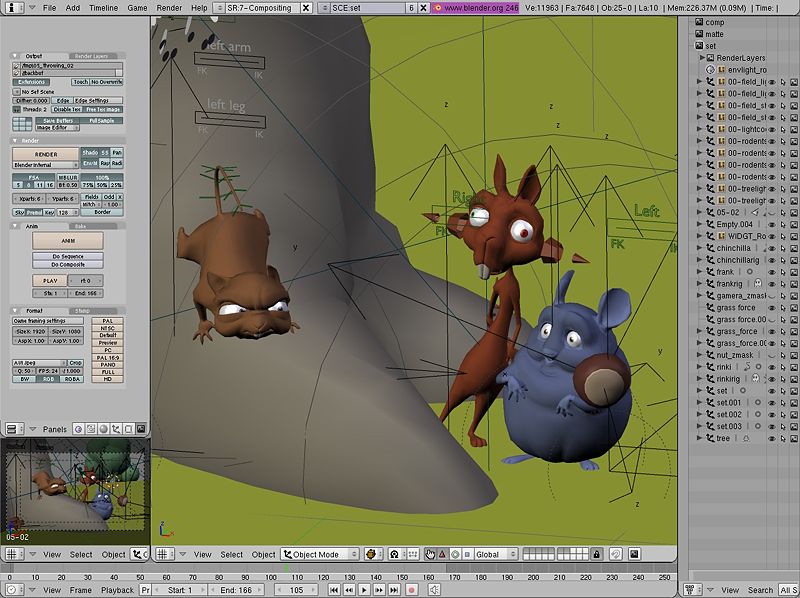Image resolution: width=800 pixels, height=598 pixels.
Task: Open the Render menu in top bar
Action: [x=169, y=8]
